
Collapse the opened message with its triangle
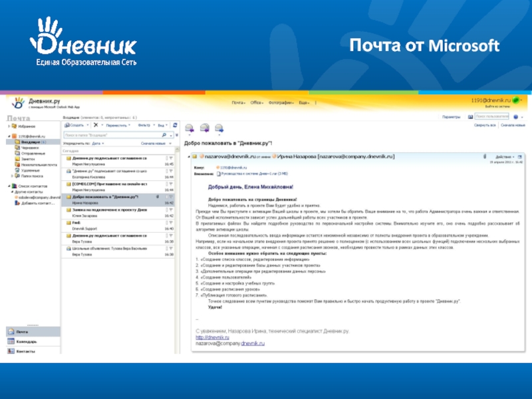coord(189,157)
